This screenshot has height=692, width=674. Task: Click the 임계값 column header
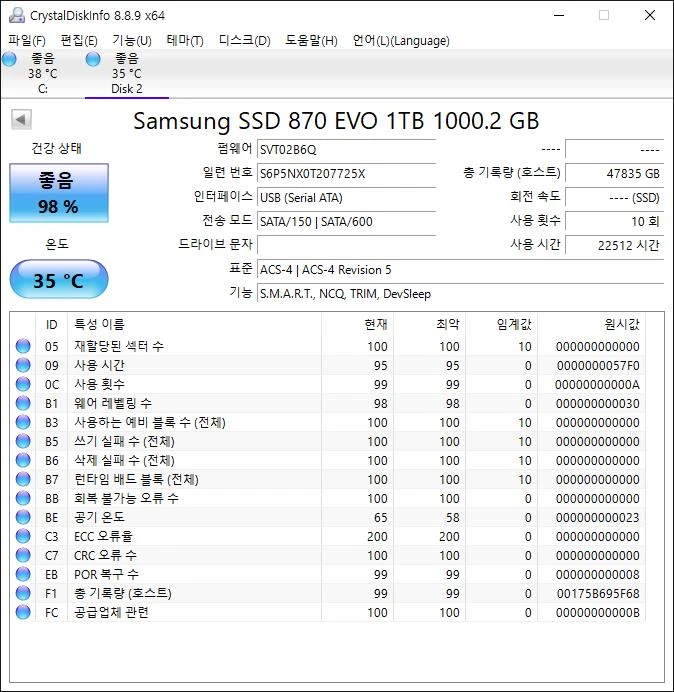(x=502, y=325)
